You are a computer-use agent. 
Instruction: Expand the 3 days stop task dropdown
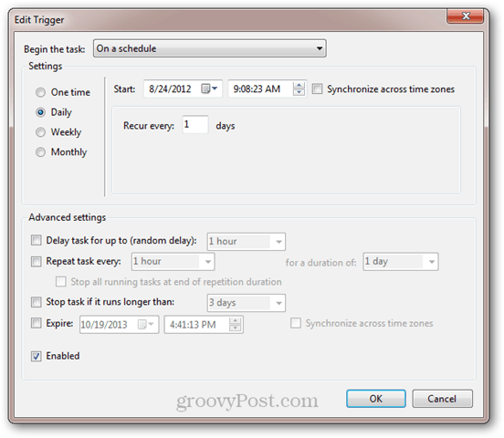(247, 303)
